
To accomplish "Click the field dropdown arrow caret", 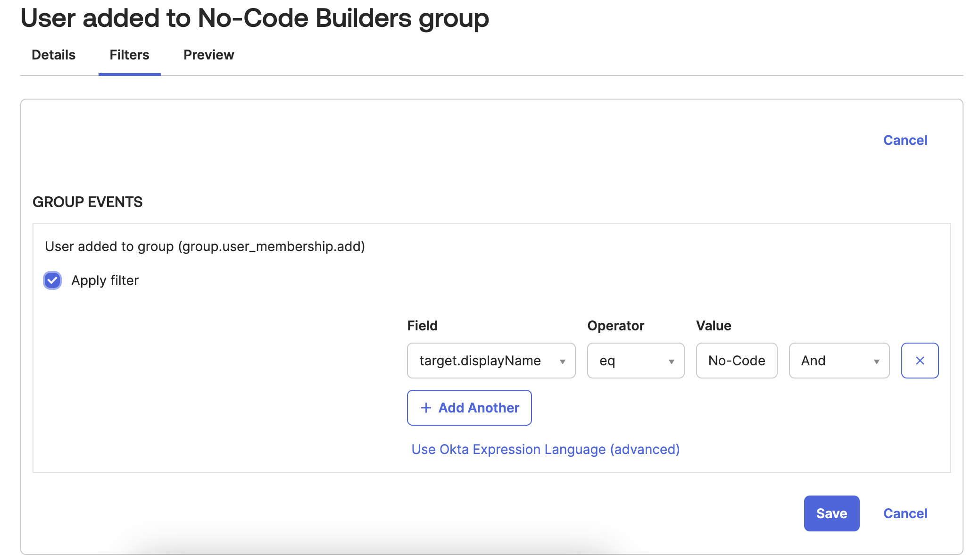I will tap(562, 362).
